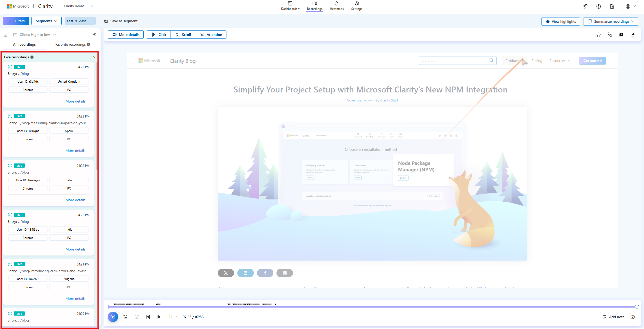Expand the Segments dropdown
This screenshot has width=644, height=329.
46,21
